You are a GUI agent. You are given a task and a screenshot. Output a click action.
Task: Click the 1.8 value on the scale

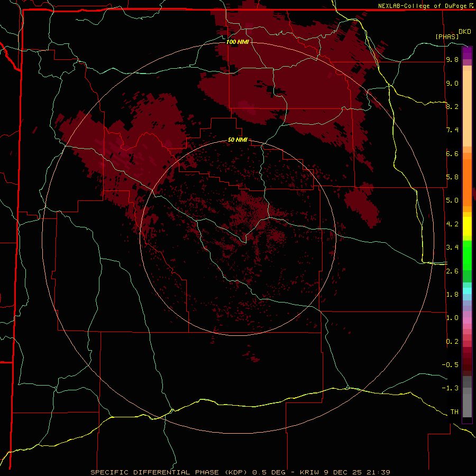pos(452,295)
